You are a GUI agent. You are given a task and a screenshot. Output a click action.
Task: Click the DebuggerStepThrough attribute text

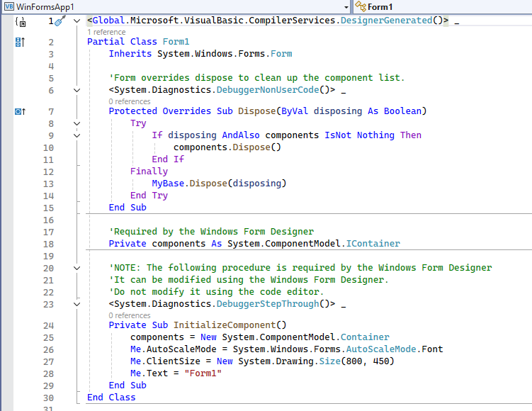[x=268, y=303]
